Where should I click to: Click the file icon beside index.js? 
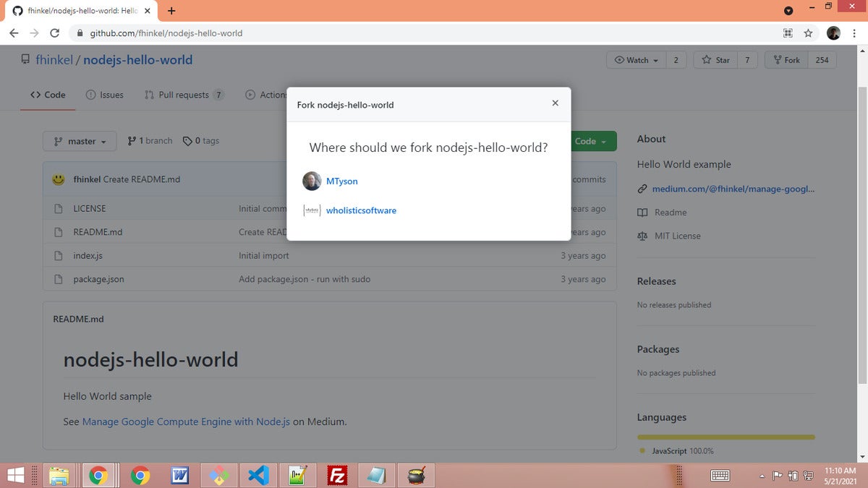[59, 256]
